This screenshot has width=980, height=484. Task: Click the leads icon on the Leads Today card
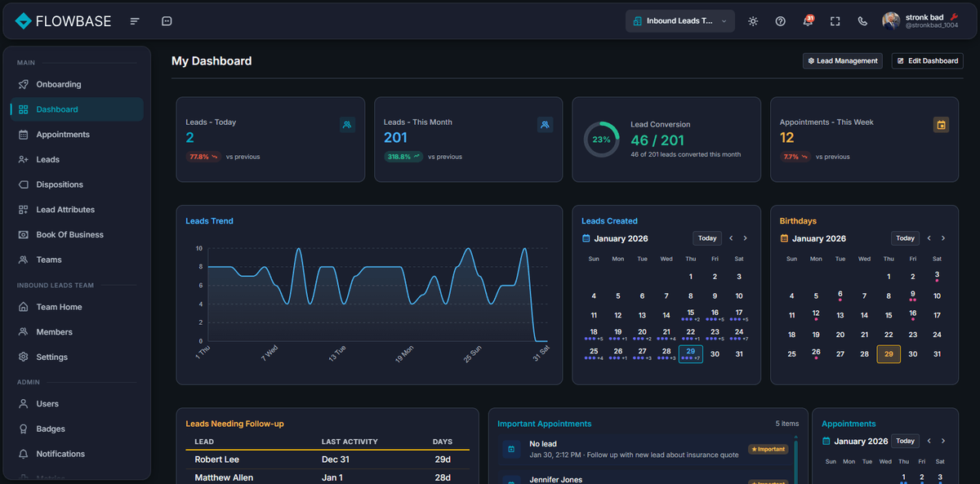(347, 124)
